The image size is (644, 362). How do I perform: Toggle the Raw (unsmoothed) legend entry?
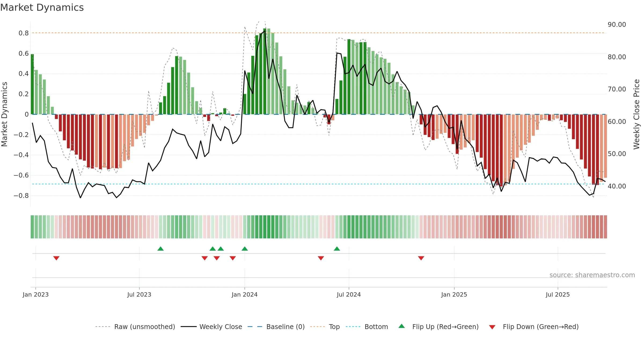coord(135,327)
